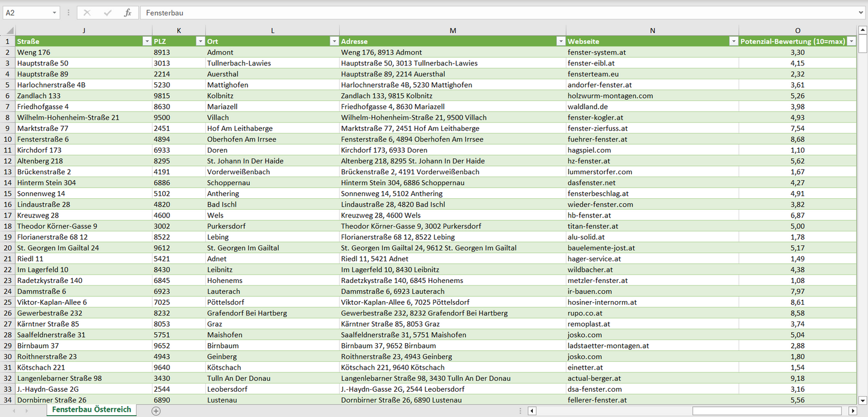
Task: Select the Fensterbau Österreich sheet tab
Action: (91, 410)
